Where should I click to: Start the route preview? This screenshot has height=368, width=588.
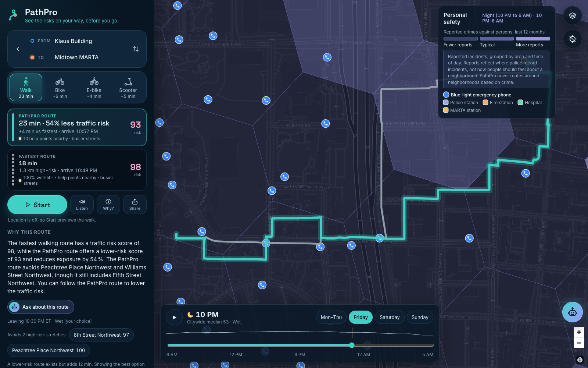pos(37,205)
